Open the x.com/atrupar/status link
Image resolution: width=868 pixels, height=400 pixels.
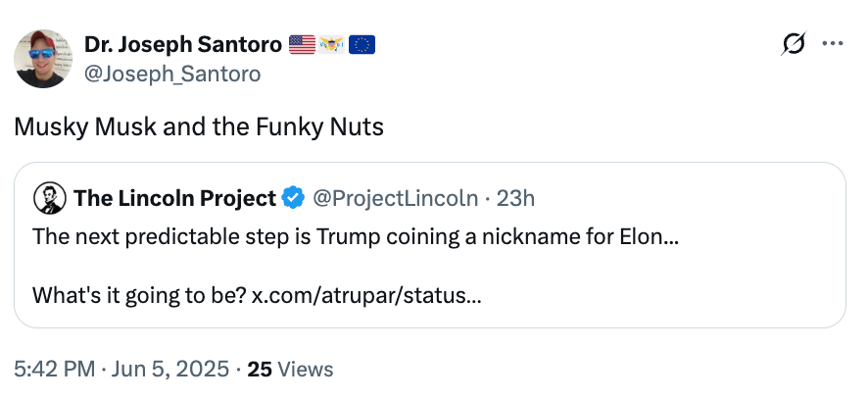point(366,294)
